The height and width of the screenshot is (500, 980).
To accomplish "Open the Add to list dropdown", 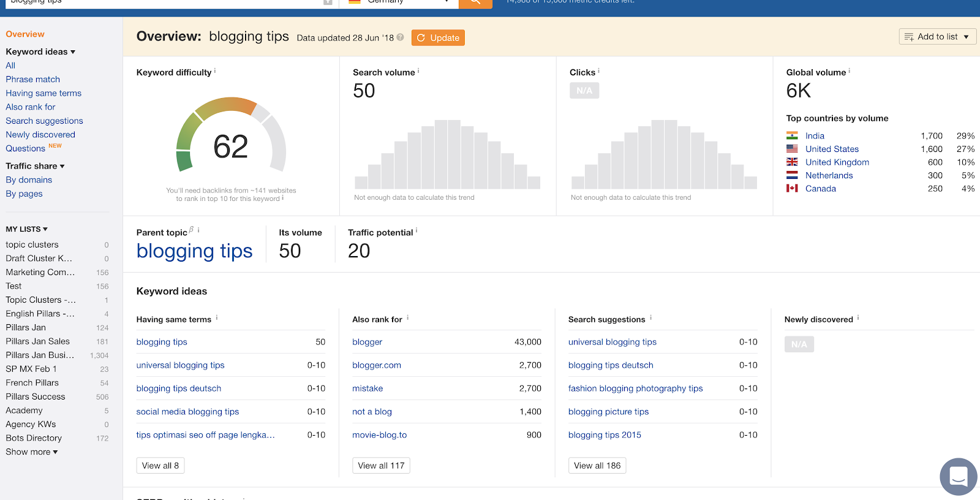I will coord(937,37).
